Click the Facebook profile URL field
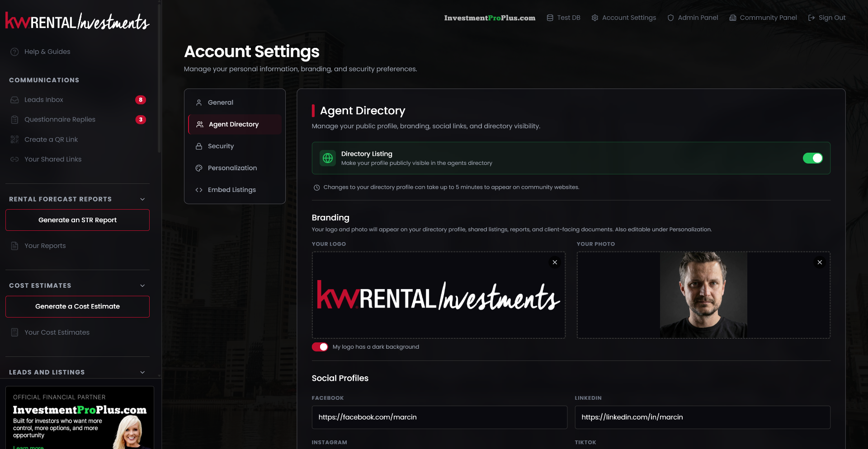This screenshot has width=868, height=449. click(439, 417)
